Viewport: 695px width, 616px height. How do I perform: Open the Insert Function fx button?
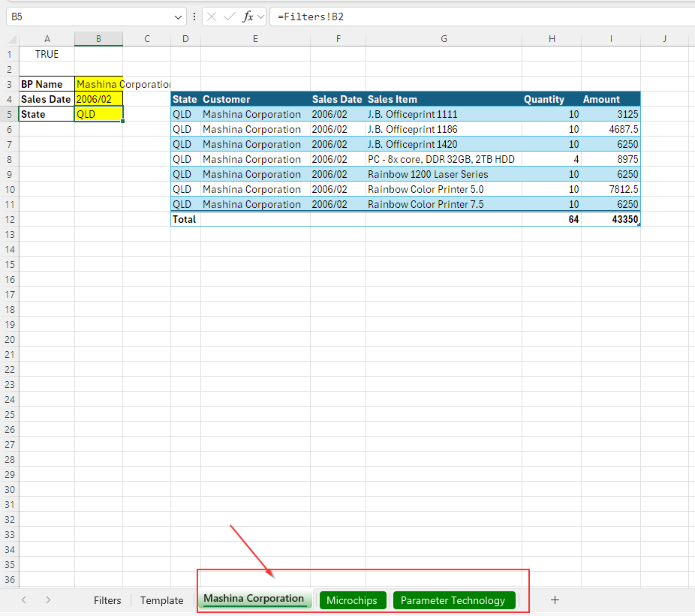point(248,17)
